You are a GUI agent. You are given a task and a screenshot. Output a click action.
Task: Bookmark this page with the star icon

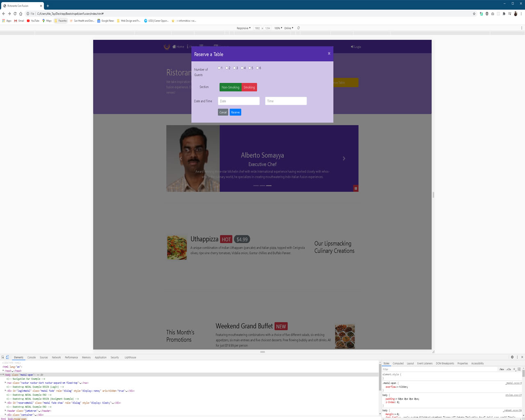coord(474,14)
